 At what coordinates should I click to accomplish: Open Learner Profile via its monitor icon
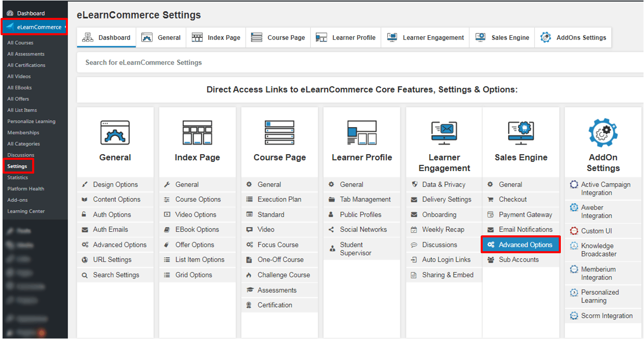point(361,132)
